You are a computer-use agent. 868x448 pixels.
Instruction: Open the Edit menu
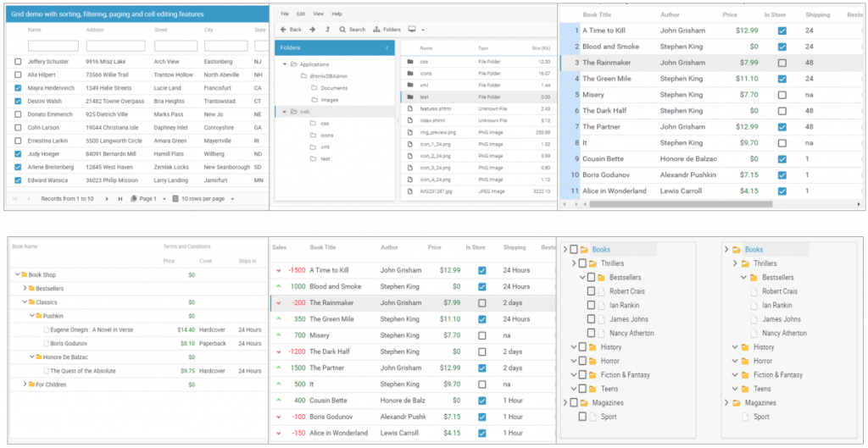pyautogui.click(x=301, y=14)
